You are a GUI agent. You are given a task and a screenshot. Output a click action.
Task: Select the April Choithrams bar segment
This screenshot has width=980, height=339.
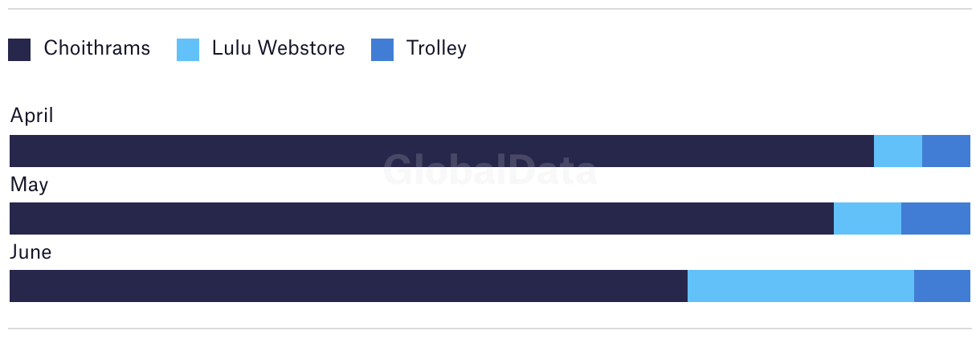[x=442, y=151]
